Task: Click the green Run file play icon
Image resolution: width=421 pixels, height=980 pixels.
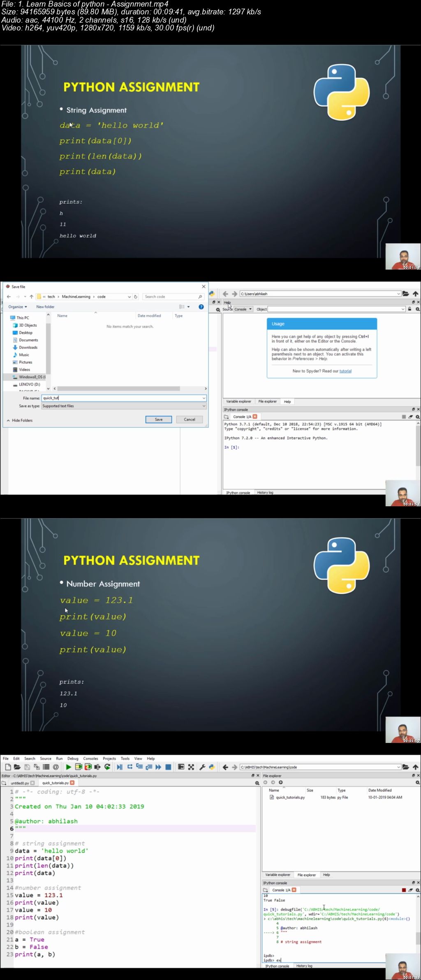Action: click(x=69, y=767)
